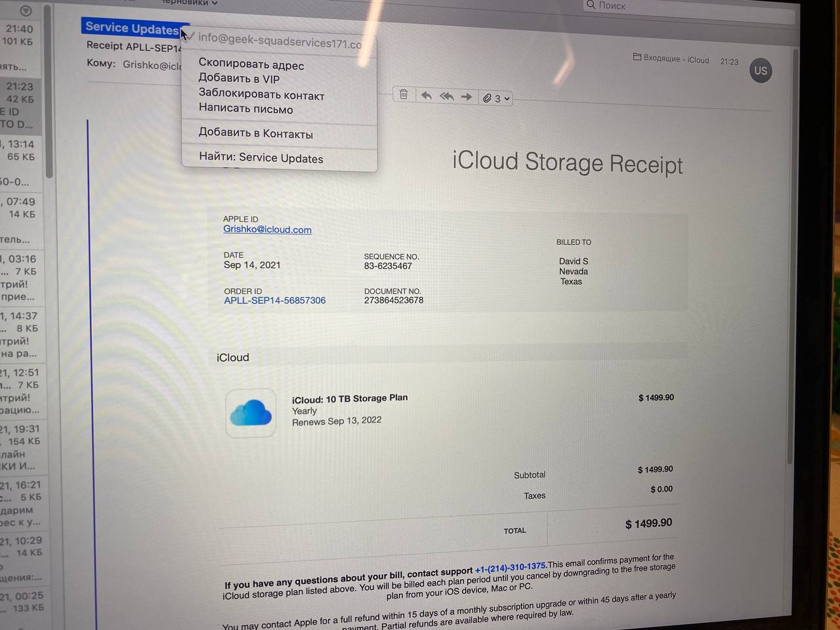Select the message list item at 07:49
The height and width of the screenshot is (630, 840).
point(21,220)
